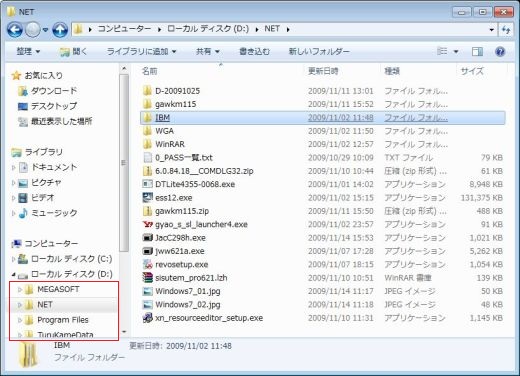Click the navigation pane scrollbar up arrow
Viewport: 520px width, 376px height.
[124, 69]
